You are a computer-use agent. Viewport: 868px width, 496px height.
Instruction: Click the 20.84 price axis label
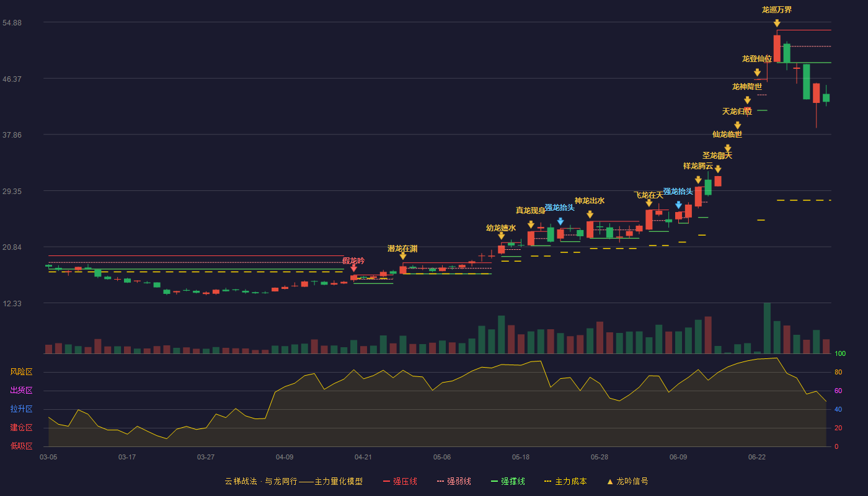(x=12, y=247)
